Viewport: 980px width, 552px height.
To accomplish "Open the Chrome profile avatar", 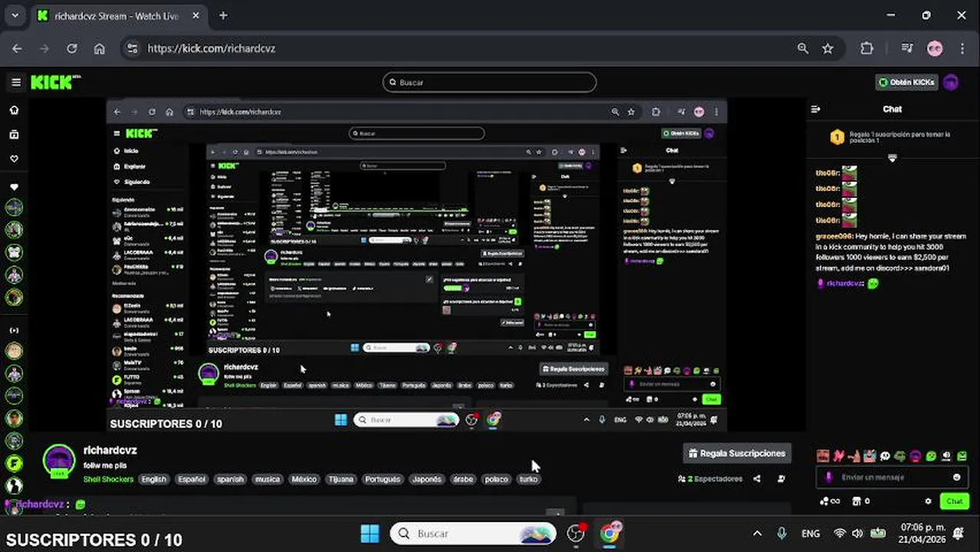I will [x=935, y=48].
